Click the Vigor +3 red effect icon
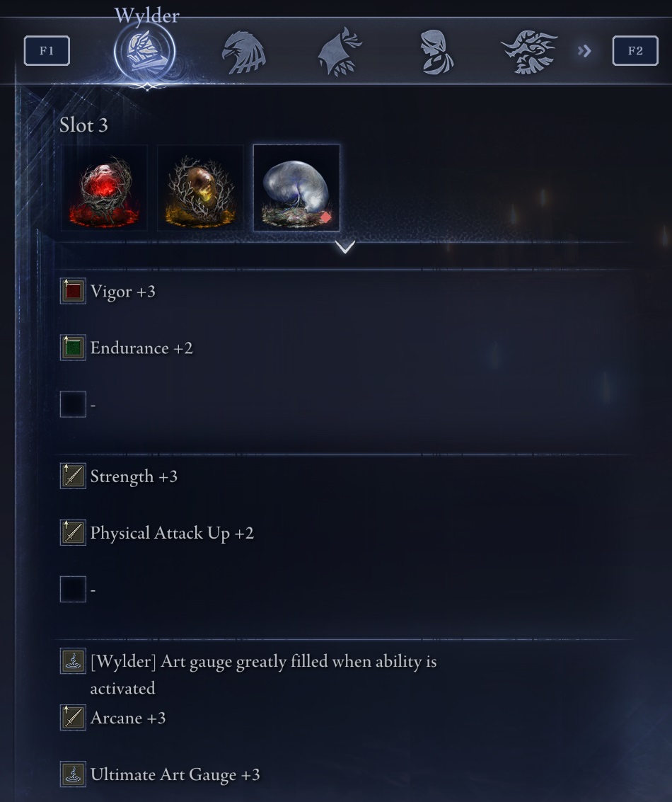 (x=73, y=291)
